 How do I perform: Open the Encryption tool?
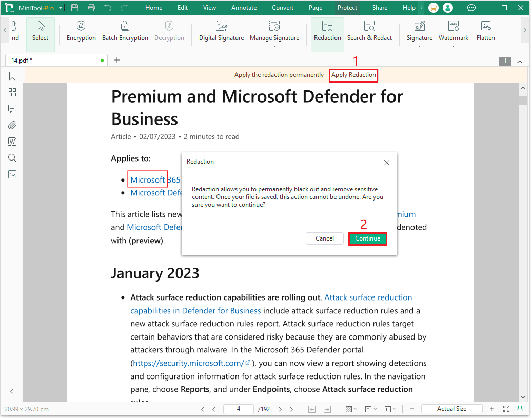(81, 31)
